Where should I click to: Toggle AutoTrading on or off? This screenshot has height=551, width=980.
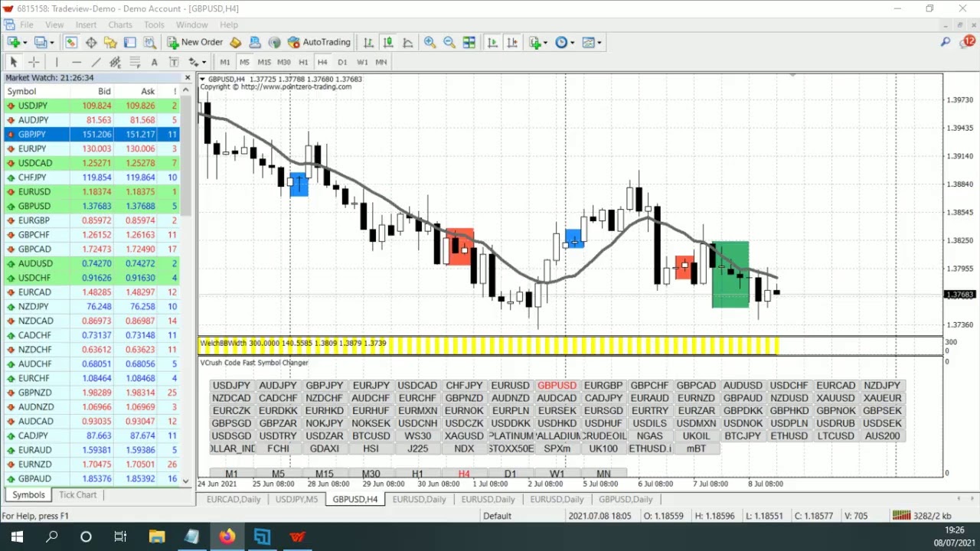point(318,43)
